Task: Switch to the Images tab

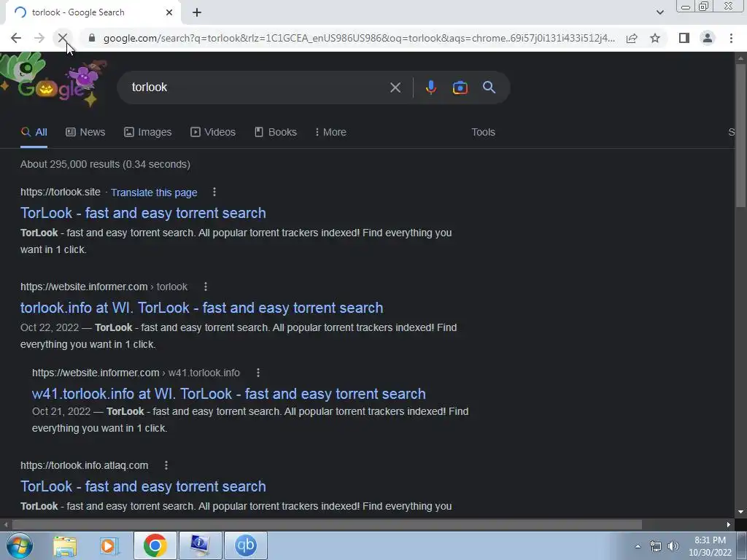Action: point(147,133)
